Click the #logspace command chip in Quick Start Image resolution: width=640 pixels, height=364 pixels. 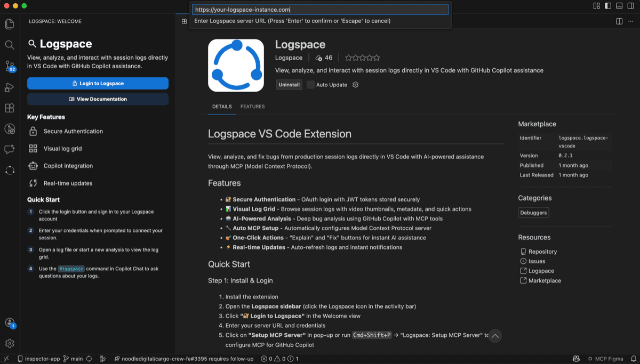tap(71, 269)
